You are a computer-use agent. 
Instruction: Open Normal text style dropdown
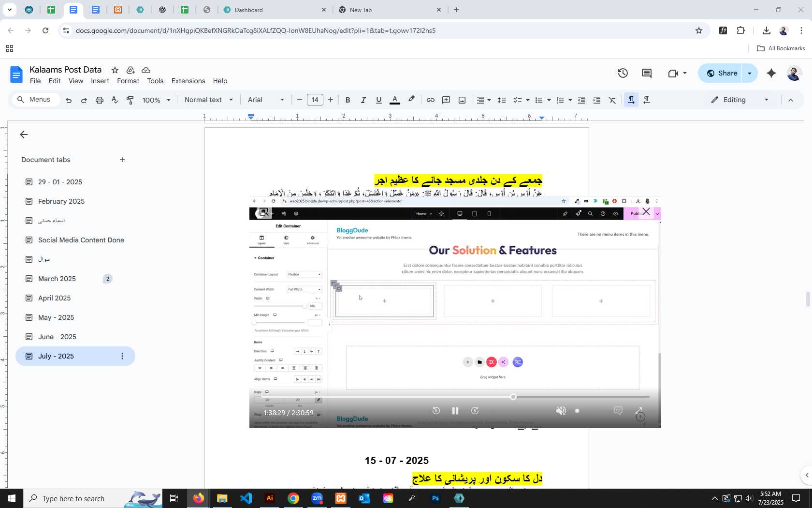coord(209,100)
